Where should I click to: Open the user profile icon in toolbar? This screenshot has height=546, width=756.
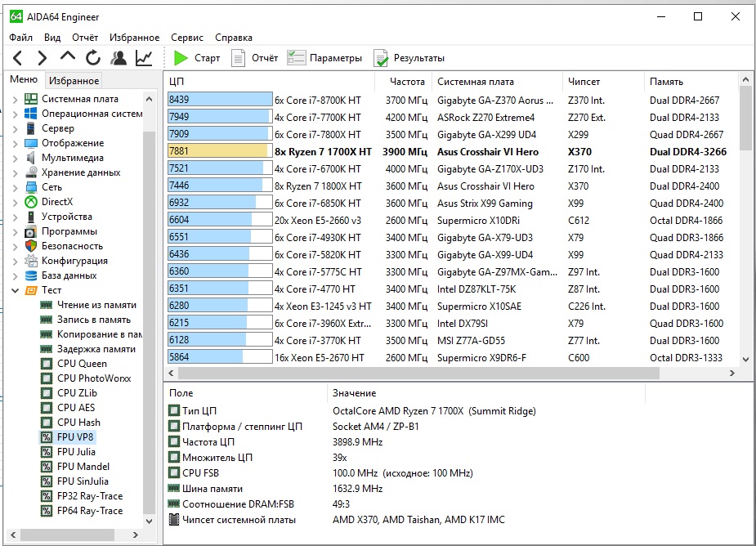pyautogui.click(x=119, y=58)
